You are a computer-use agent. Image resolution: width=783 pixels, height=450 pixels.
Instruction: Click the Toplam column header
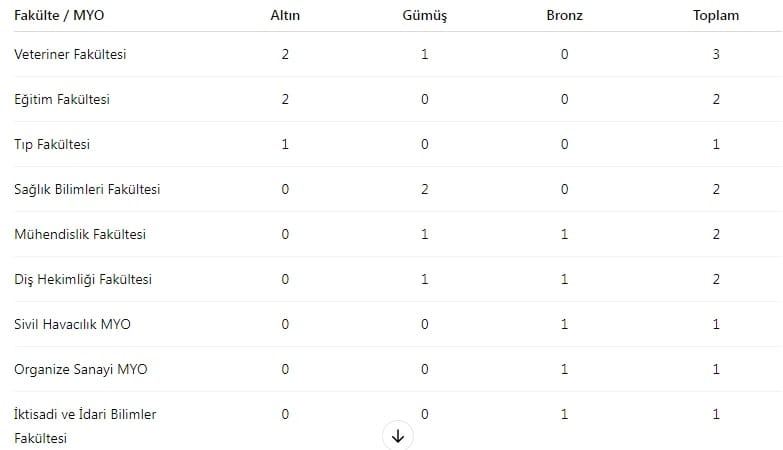coord(716,15)
